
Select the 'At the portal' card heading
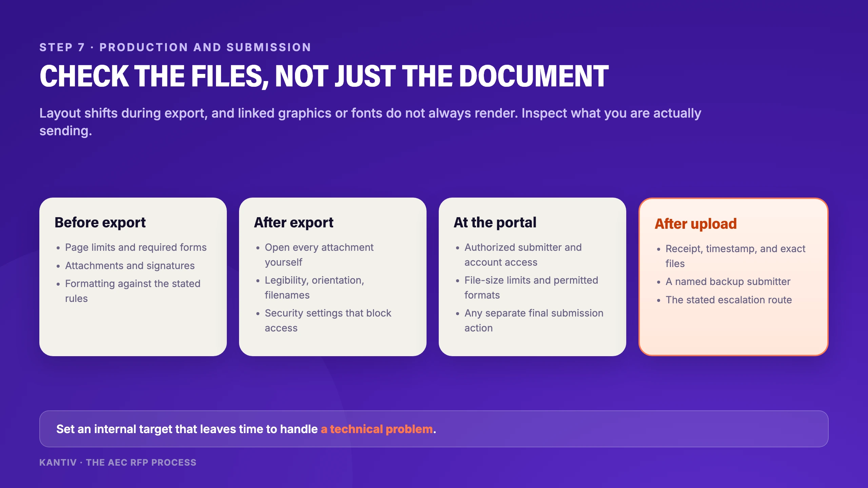(495, 222)
